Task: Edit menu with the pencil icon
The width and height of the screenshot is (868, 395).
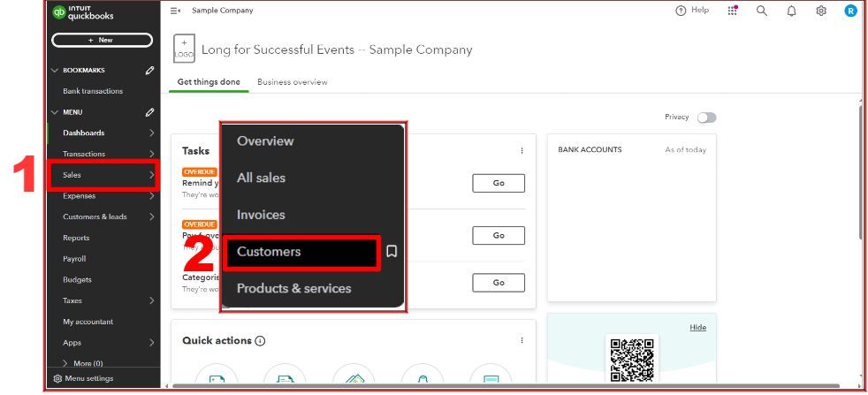Action: coord(149,112)
